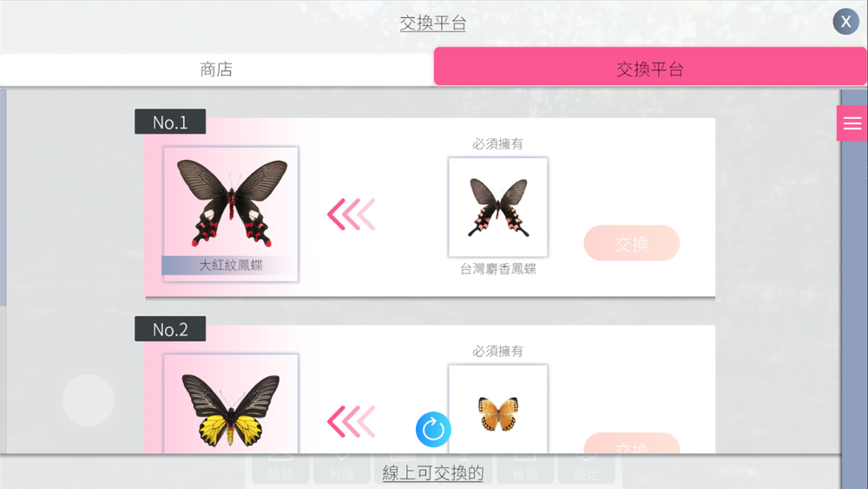Click the blue refresh icon
Screen dimensions: 868x489
[433, 429]
